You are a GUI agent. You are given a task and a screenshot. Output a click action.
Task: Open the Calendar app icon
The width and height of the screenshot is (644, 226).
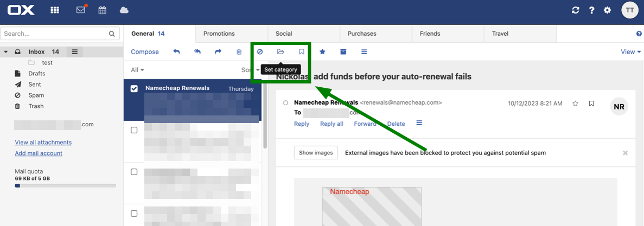tap(102, 10)
